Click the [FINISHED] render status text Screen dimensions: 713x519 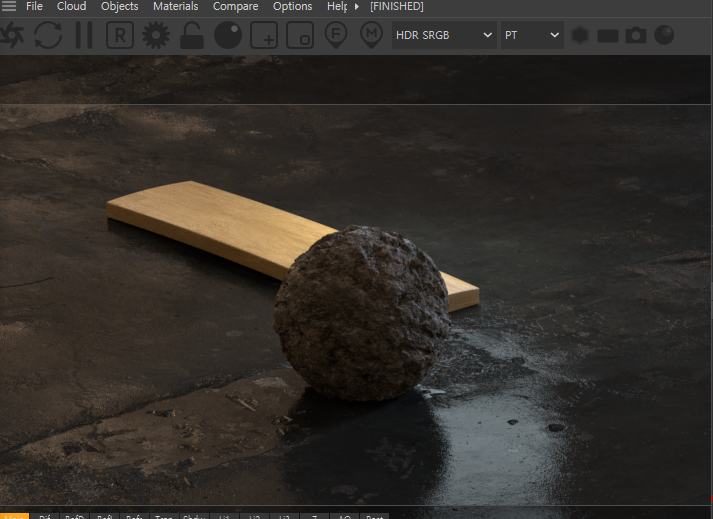click(x=397, y=6)
